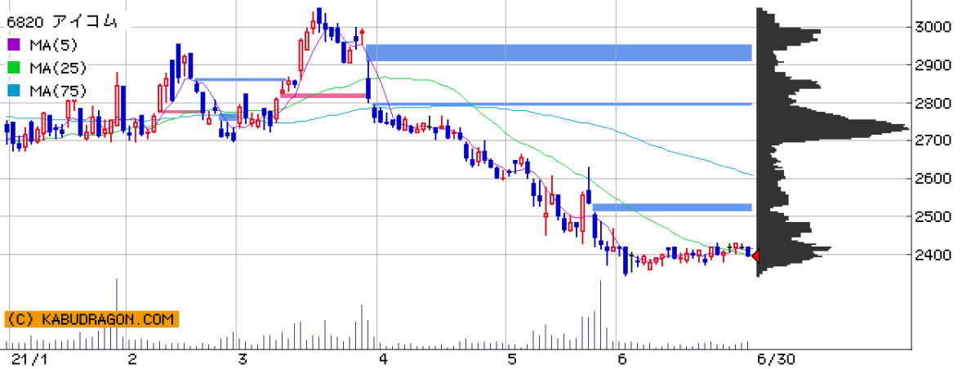
Task: Click the purple MA(5) legend swatch
Action: (x=12, y=44)
